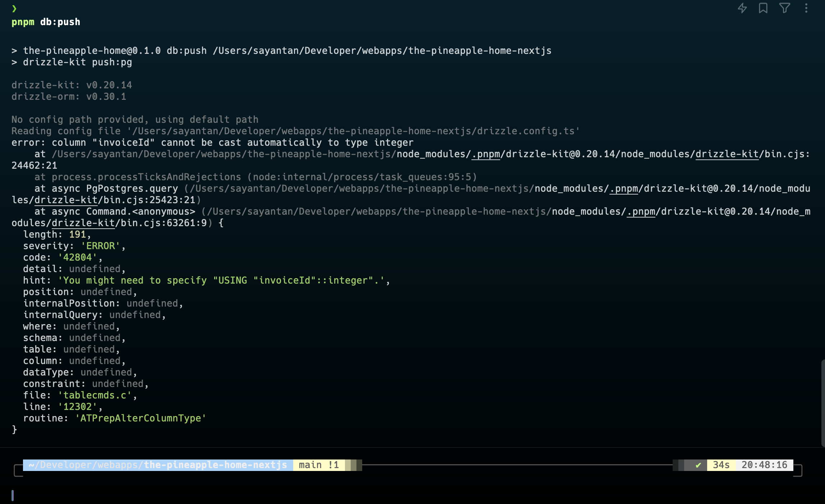
Task: Click the 'PgPostgres.query' stack frame
Action: [x=132, y=188]
